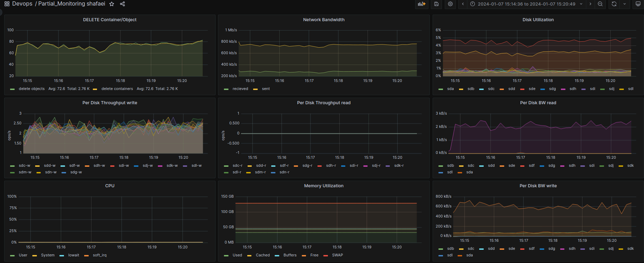Viewport: 644px width, 263px height.
Task: Save the dashboard with the disk icon
Action: [x=436, y=4]
